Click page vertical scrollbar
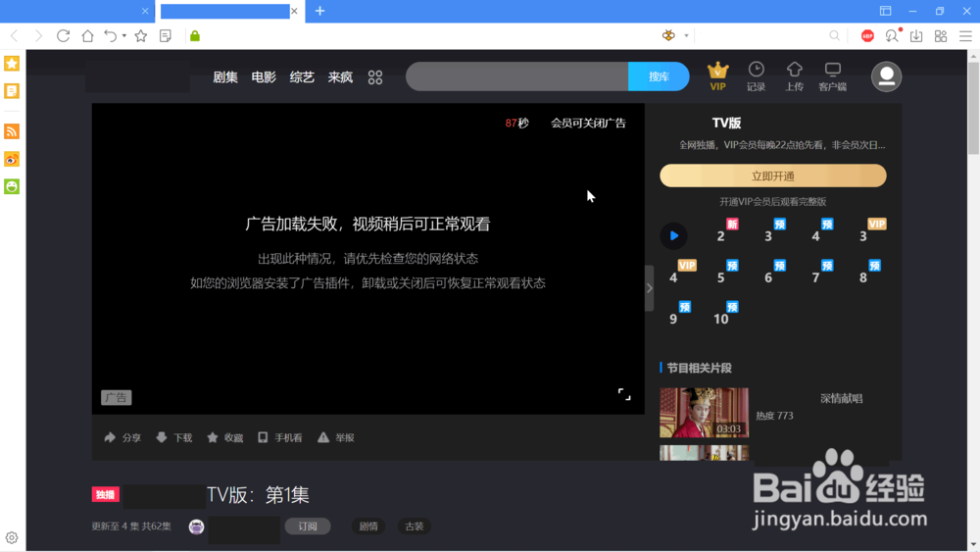The image size is (980, 552). coord(974,106)
